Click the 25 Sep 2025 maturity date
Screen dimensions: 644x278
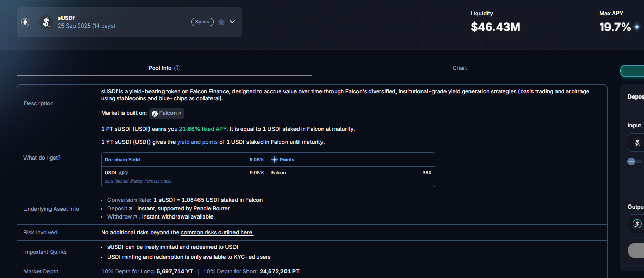(75, 26)
